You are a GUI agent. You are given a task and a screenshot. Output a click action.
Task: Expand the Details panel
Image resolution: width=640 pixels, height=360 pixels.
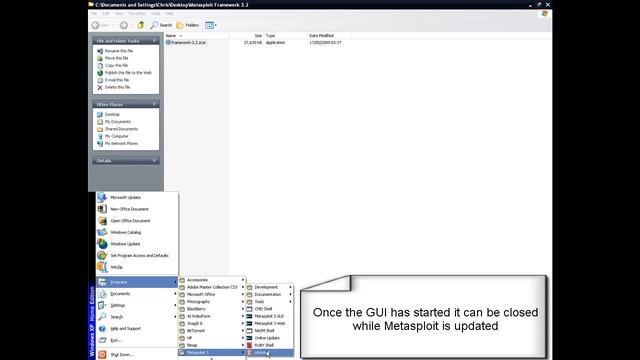[154, 161]
